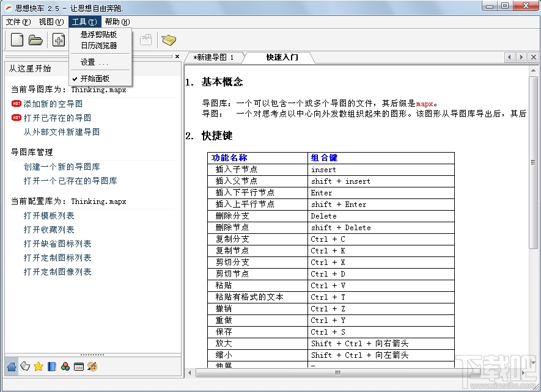Screen dimensions: 541x392
Task: Choose 悬浮剪贴板 from the Tools menu
Action: tap(100, 34)
